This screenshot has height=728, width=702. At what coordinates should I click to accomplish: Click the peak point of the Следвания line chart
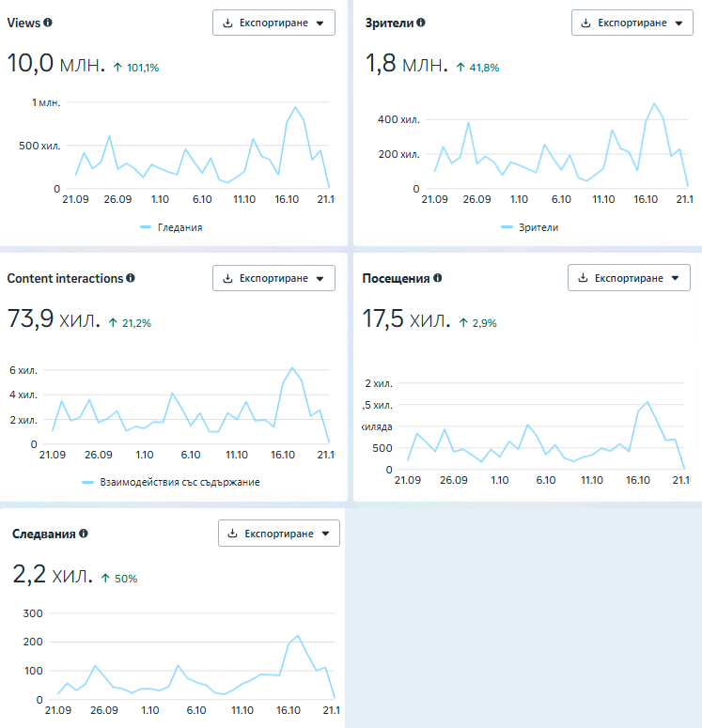(x=297, y=636)
